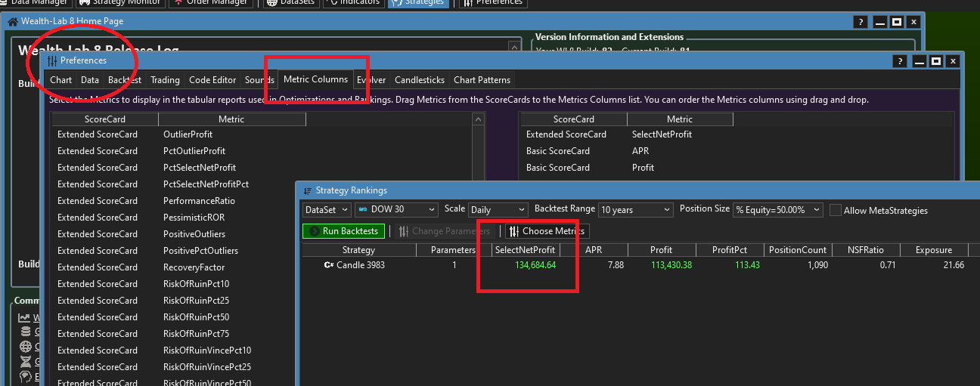Screen dimensions: 980x386
Task: Select the RecoveryFactor metric row
Action: coord(173,267)
